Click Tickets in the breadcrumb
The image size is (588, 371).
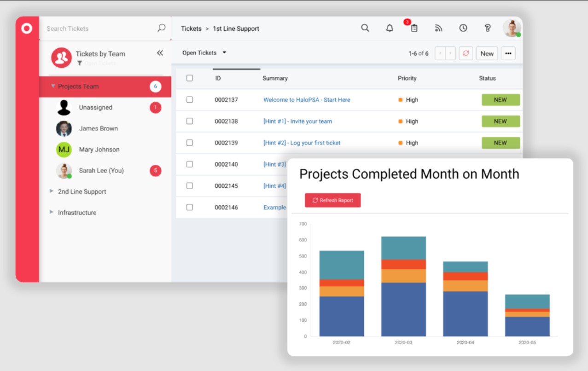point(191,29)
